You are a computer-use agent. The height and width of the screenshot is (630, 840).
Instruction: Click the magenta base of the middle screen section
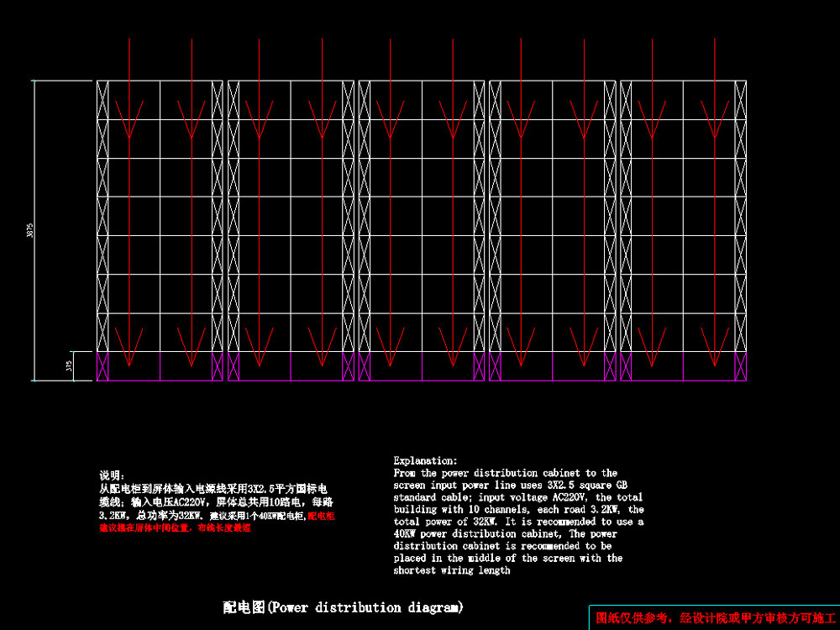tap(422, 366)
